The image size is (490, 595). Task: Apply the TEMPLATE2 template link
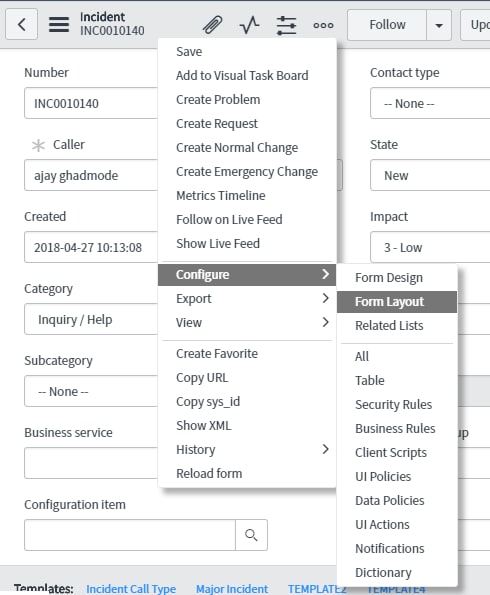tap(317, 589)
